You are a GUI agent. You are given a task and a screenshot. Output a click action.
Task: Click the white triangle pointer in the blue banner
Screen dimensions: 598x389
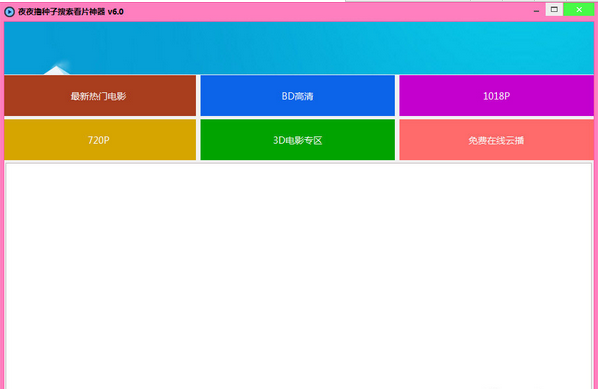click(56, 70)
